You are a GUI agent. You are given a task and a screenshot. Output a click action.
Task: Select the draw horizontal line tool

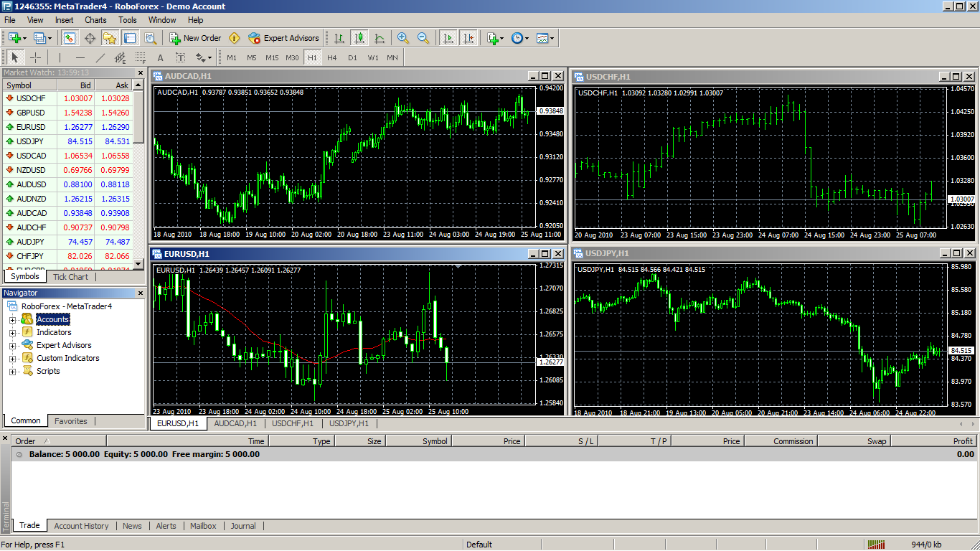coord(80,57)
